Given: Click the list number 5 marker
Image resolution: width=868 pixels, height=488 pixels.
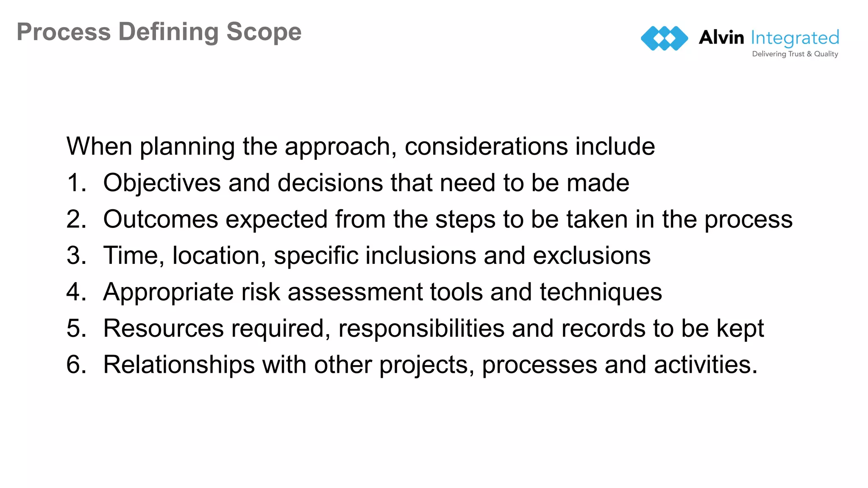Looking at the screenshot, I should [x=77, y=329].
